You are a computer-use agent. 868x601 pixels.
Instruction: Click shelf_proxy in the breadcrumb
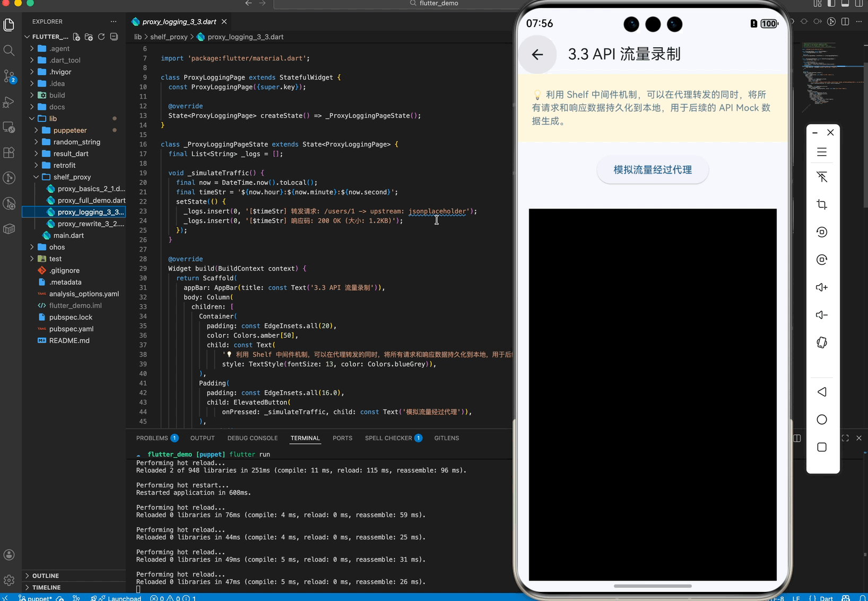coord(169,37)
